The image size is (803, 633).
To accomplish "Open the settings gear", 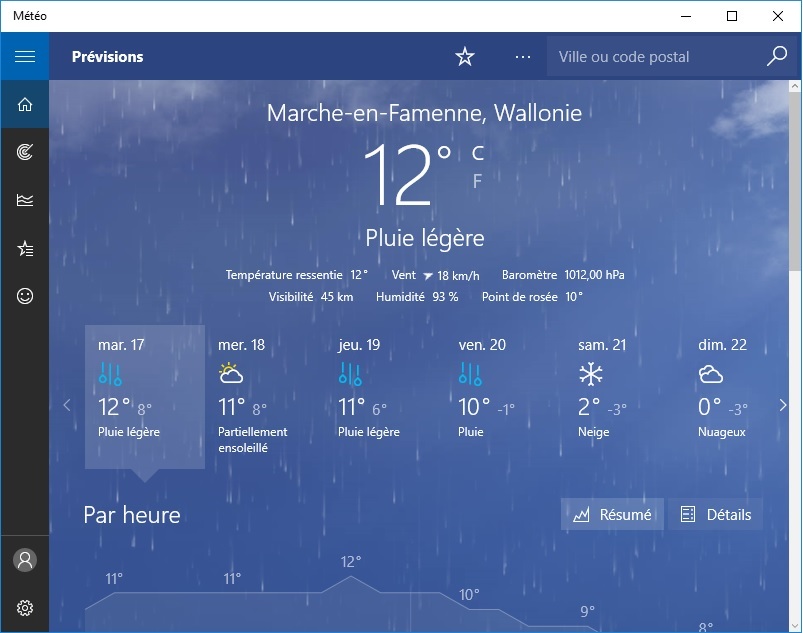I will [25, 608].
